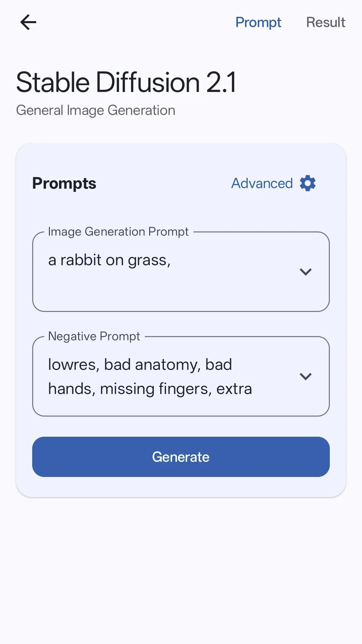
Task: Click the 'hands, missing fingers, extra' text line
Action: (150, 389)
